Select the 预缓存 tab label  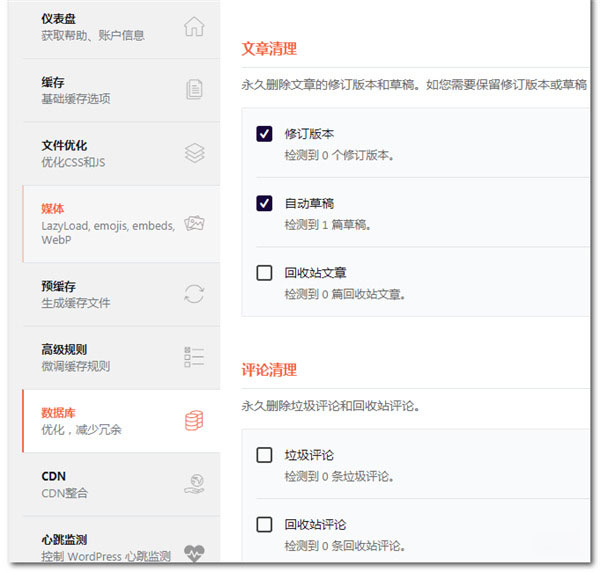click(x=59, y=286)
